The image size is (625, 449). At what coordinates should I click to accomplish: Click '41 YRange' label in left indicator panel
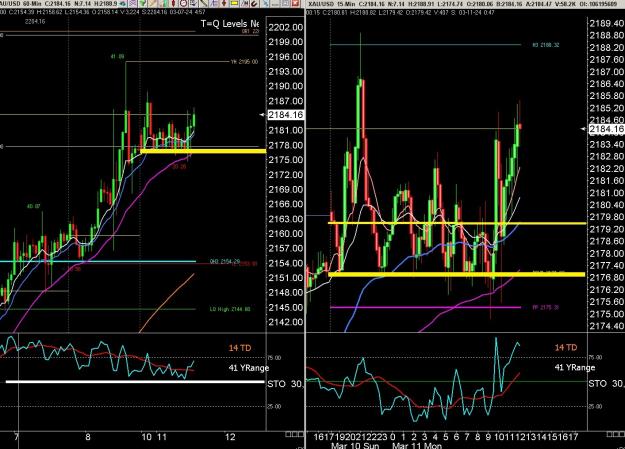click(249, 368)
